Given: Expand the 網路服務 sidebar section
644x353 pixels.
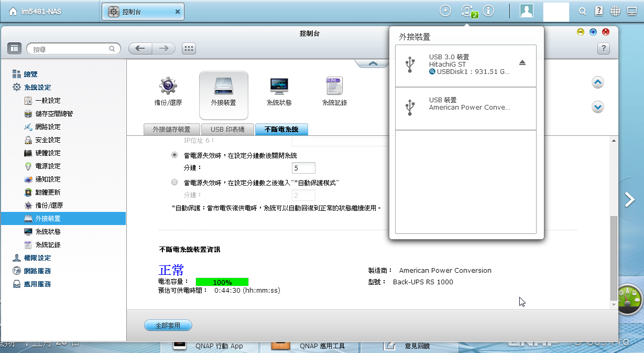Looking at the screenshot, I should click(x=37, y=271).
